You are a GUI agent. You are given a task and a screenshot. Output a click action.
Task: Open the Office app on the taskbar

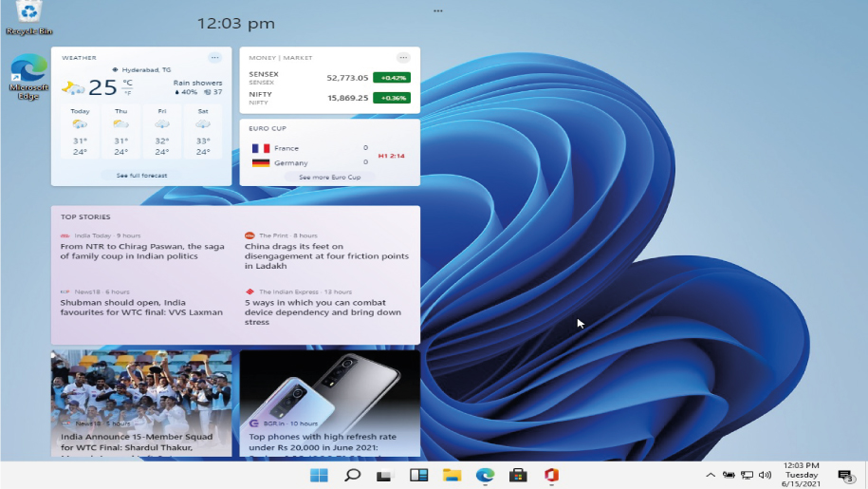pyautogui.click(x=551, y=475)
